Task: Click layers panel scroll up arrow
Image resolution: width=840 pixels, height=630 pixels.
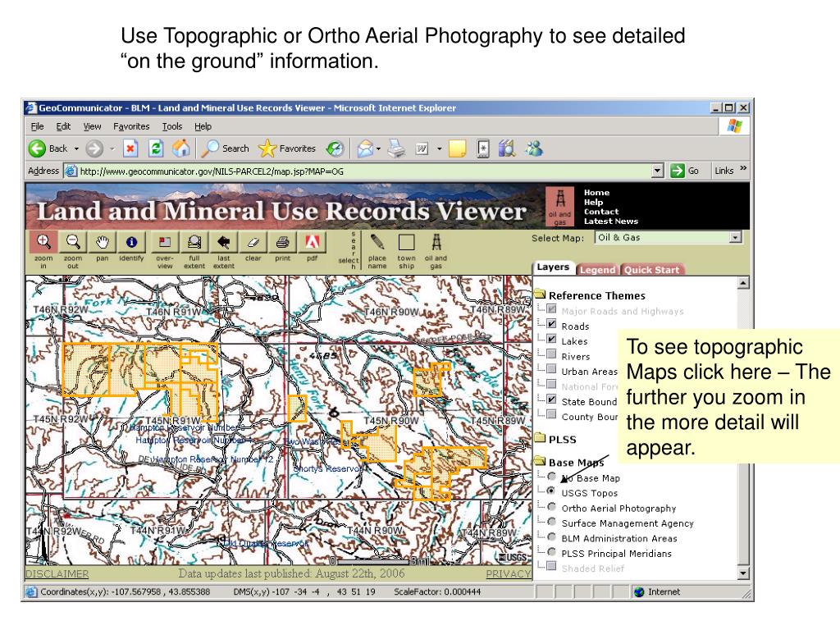Action: [x=742, y=283]
